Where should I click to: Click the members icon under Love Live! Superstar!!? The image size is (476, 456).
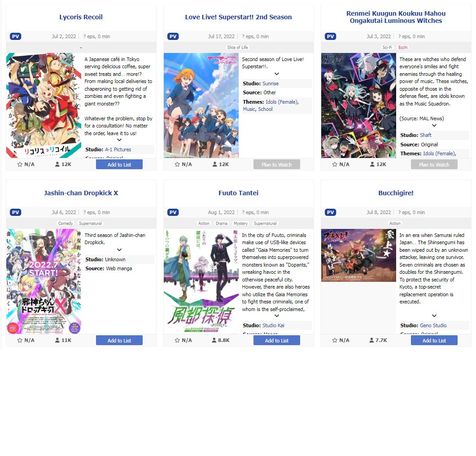[214, 164]
